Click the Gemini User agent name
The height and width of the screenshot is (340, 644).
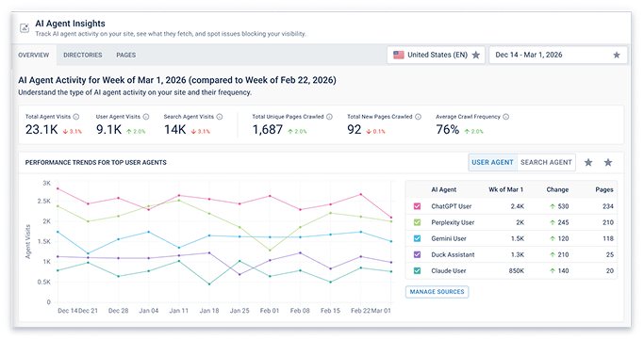pyautogui.click(x=449, y=238)
